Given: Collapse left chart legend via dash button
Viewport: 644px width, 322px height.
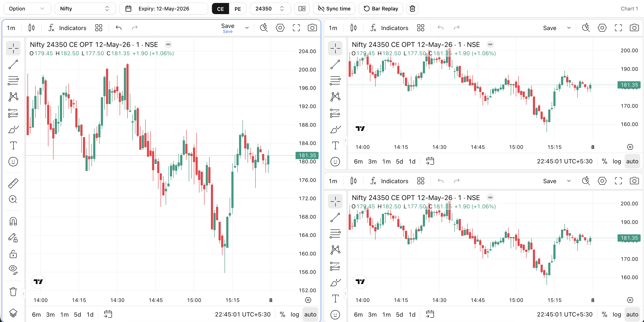Looking at the screenshot, I should [168, 45].
